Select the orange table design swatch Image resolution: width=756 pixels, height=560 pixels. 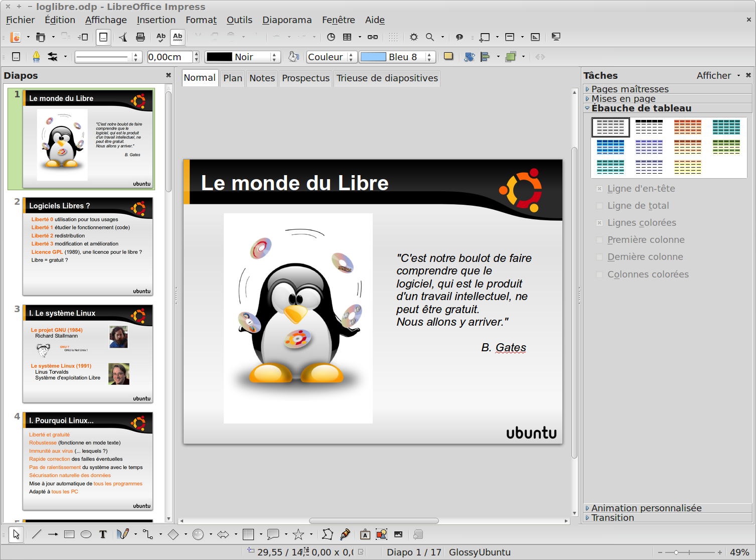coord(688,127)
